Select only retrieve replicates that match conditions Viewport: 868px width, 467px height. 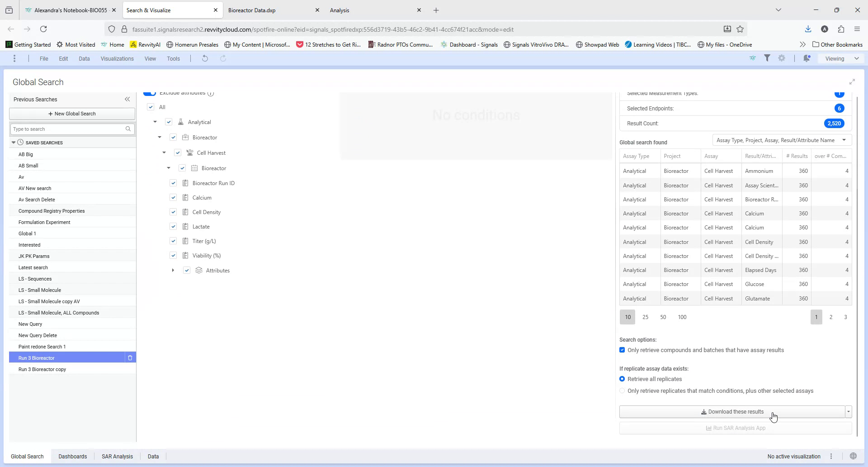click(622, 390)
